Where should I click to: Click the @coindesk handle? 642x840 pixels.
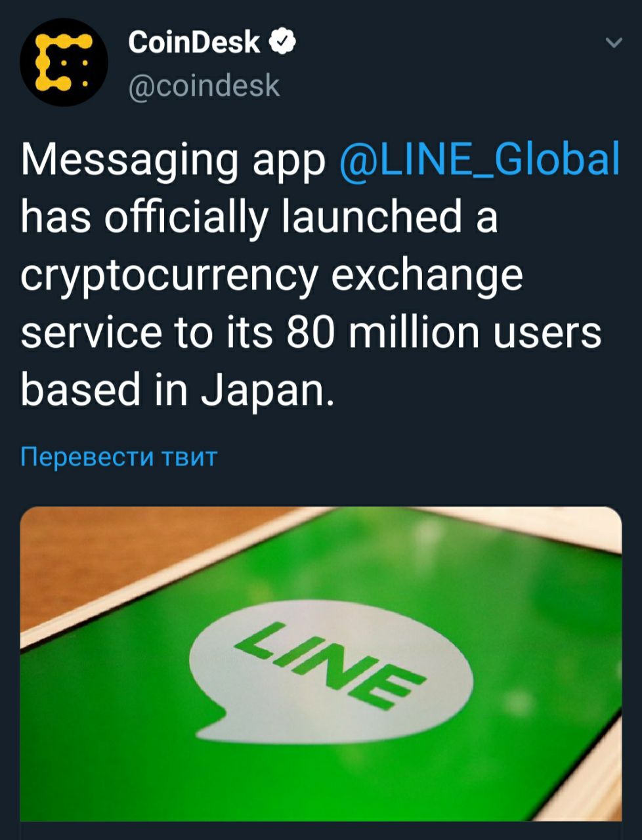click(203, 85)
